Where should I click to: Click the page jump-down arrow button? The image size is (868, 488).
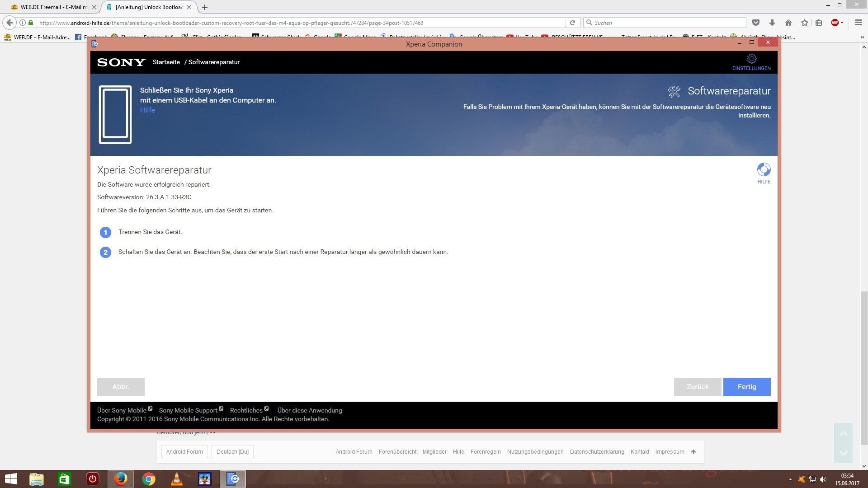(x=844, y=453)
